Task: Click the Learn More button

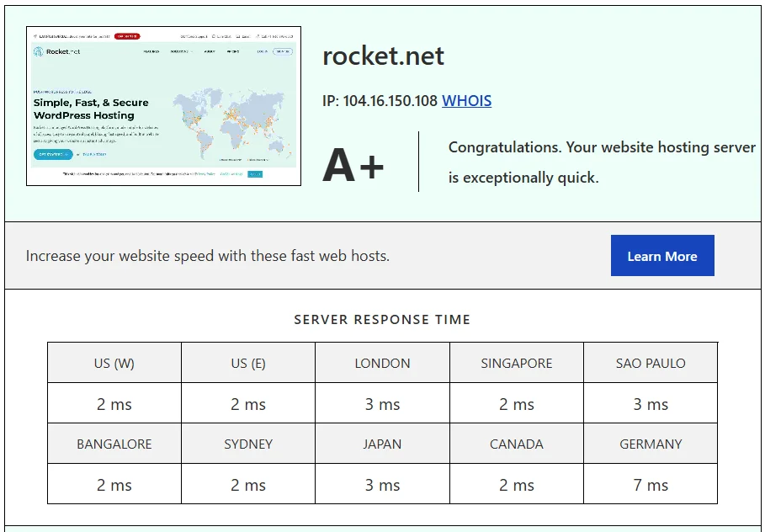Action: pyautogui.click(x=662, y=255)
